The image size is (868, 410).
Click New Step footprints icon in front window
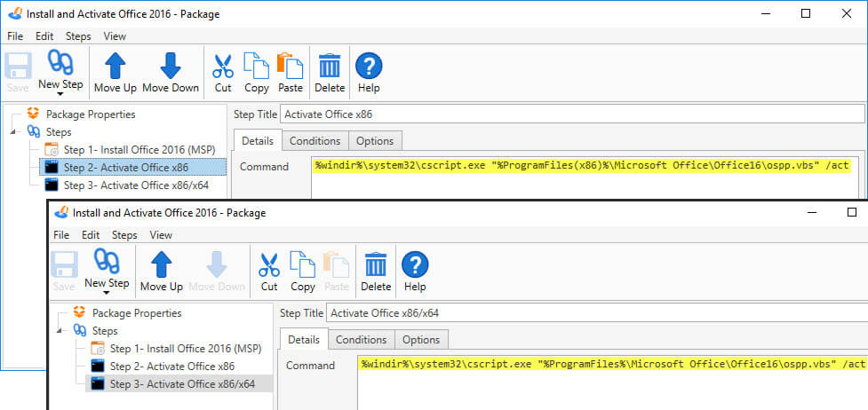point(107,261)
